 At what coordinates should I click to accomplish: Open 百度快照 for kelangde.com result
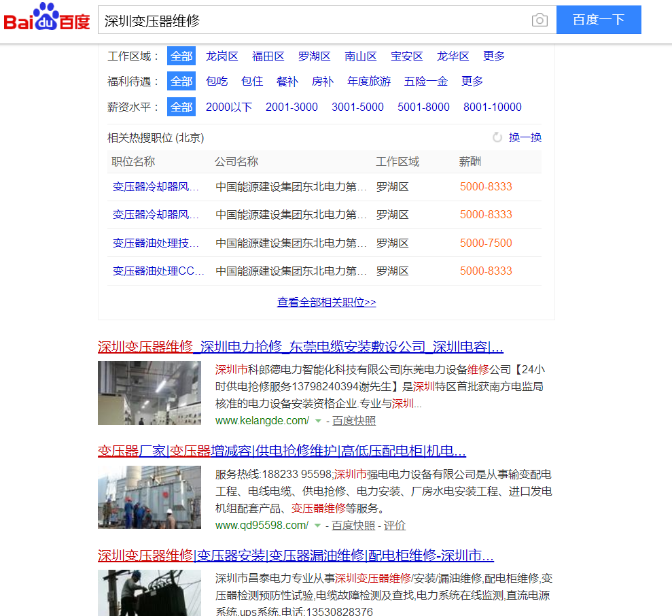click(354, 421)
